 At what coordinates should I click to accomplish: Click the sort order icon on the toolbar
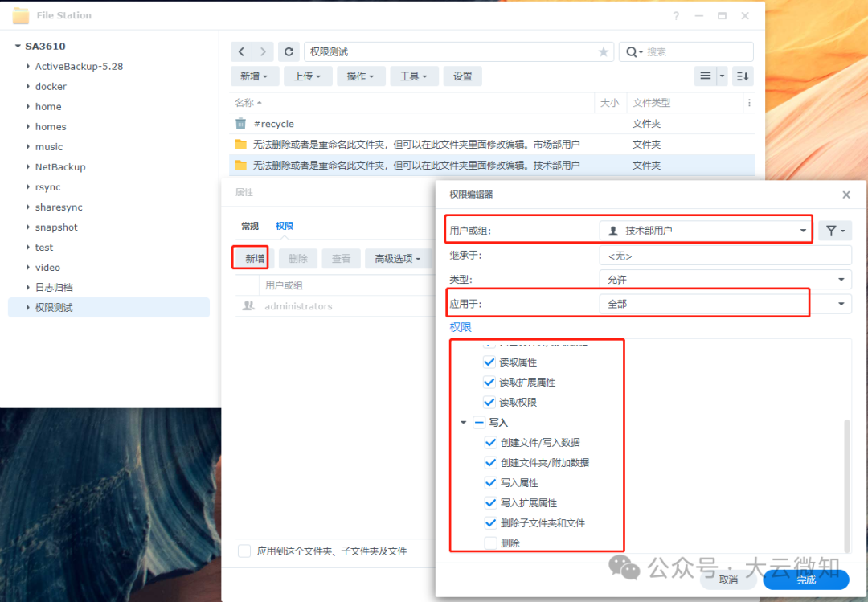pos(742,76)
